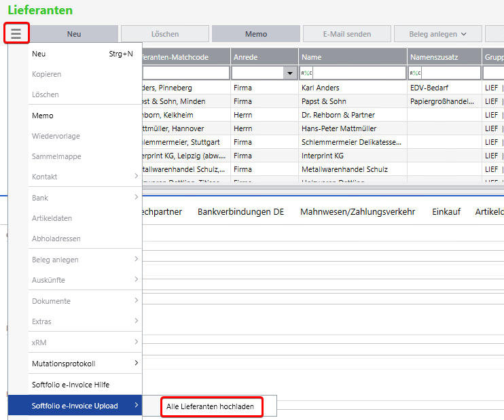Open the Beleg anlegen toolbar dropdown

[x=437, y=34]
